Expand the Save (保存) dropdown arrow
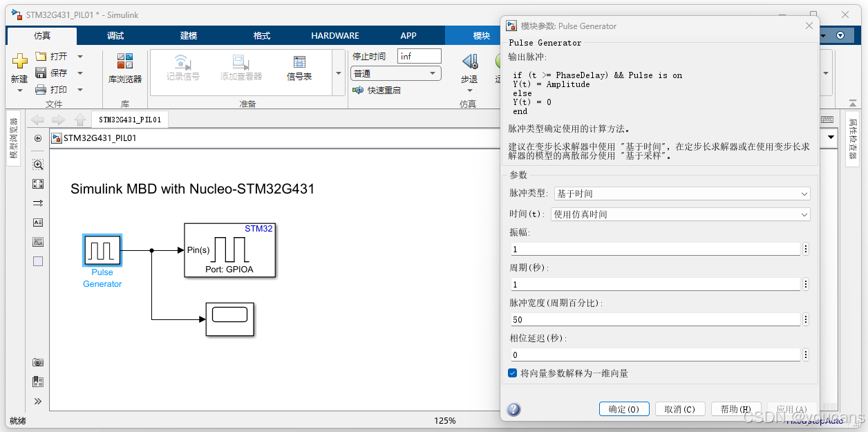Viewport: 868px width, 432px height. [x=80, y=73]
